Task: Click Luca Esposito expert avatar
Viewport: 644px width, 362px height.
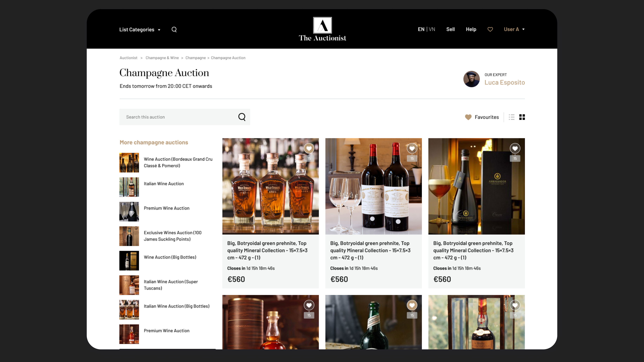Action: (471, 79)
